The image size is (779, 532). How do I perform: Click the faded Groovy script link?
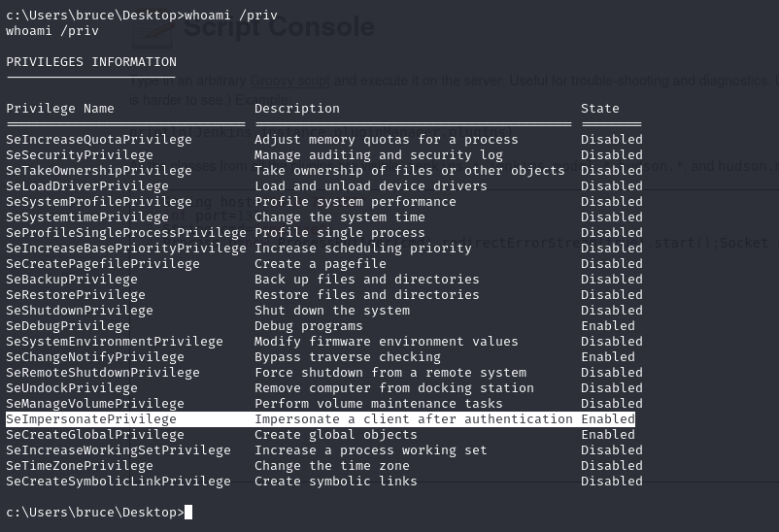(x=289, y=81)
